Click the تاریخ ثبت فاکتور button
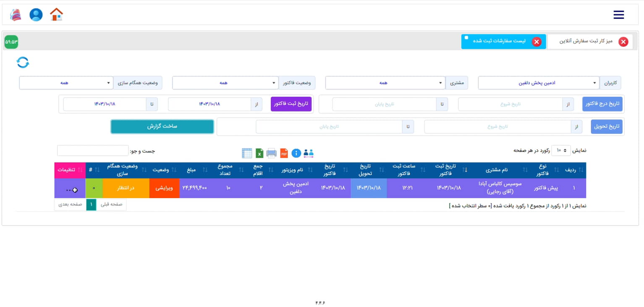Screen dimensions: 644x307 pos(291,104)
